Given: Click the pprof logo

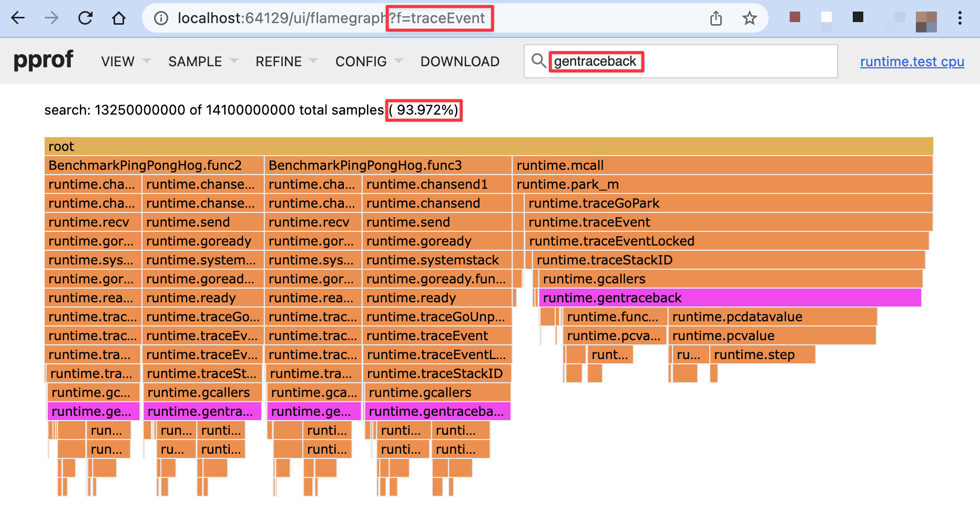Looking at the screenshot, I should (44, 60).
